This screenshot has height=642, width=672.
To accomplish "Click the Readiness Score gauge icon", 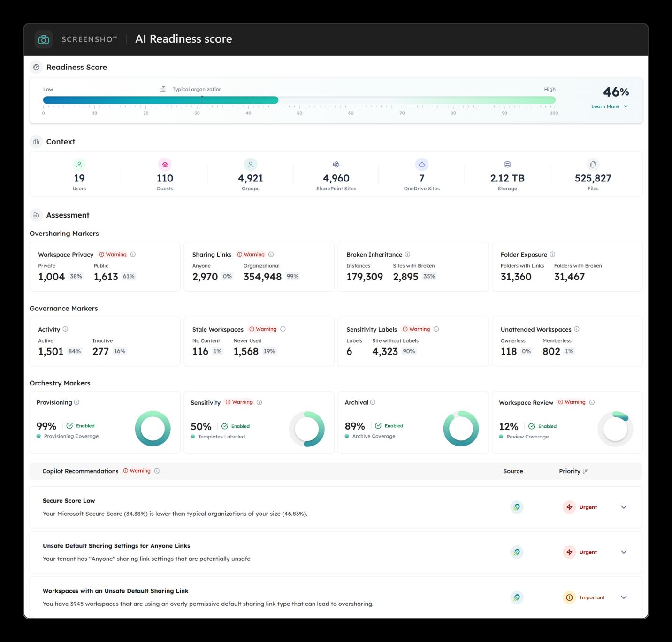I will 36,67.
